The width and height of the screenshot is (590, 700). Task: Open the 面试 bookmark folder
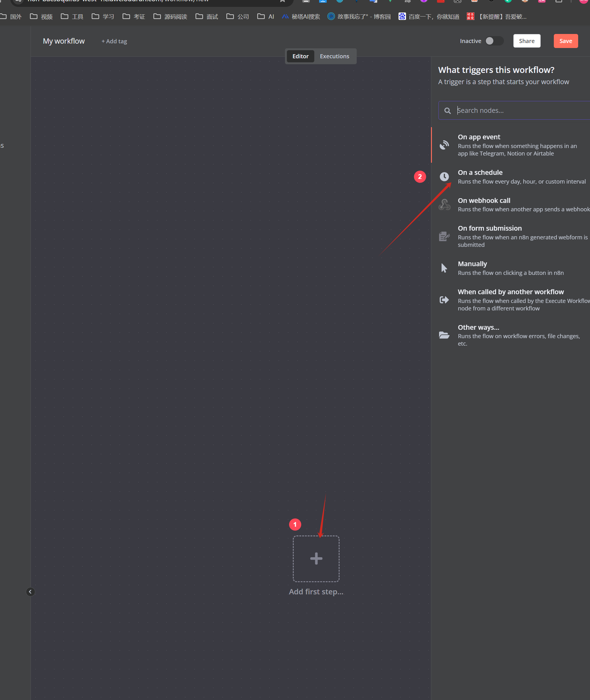206,17
